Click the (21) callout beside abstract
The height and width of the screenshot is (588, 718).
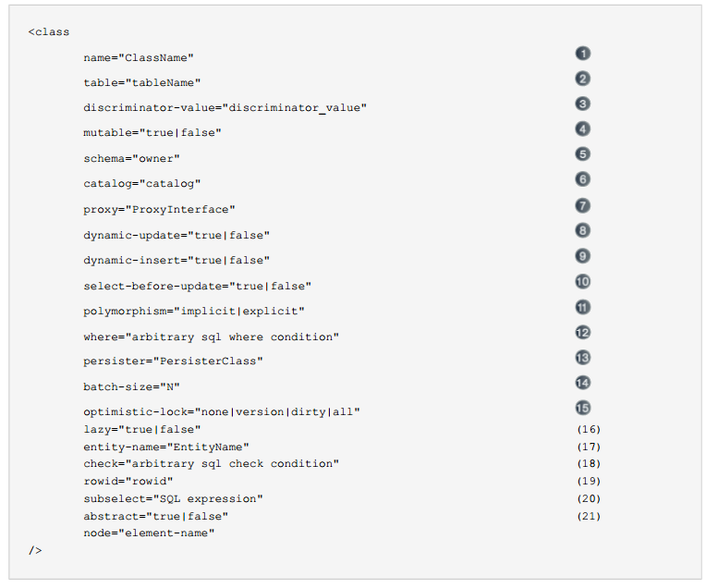pos(589,517)
